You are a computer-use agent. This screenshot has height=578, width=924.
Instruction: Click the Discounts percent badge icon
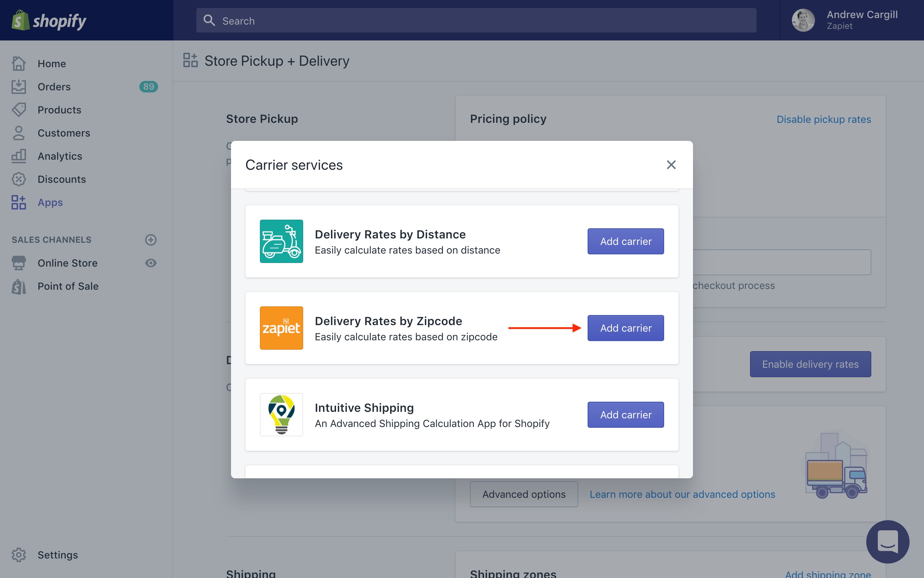tap(19, 179)
